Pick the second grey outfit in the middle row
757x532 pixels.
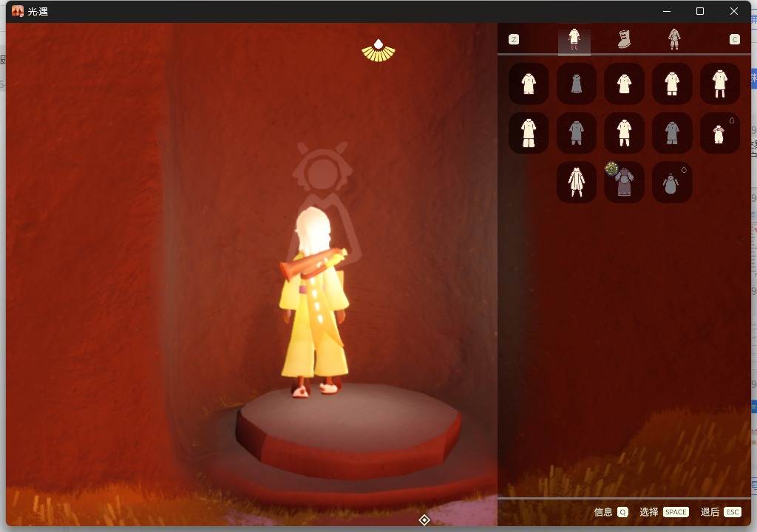pyautogui.click(x=672, y=133)
